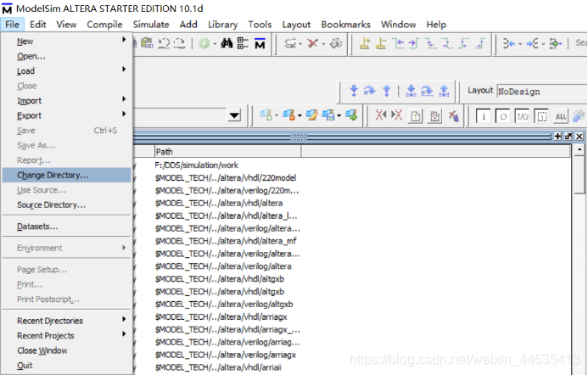Choose Datasets... menu entry
This screenshot has height=375, width=588.
(x=66, y=227)
